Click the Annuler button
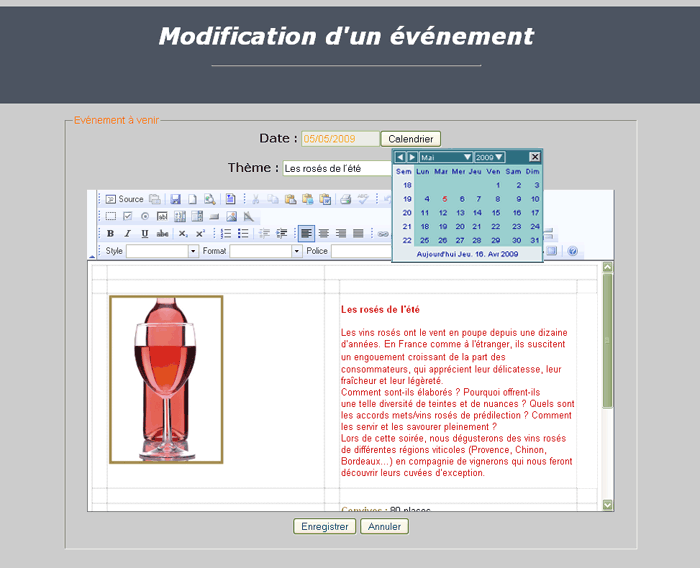Image resolution: width=700 pixels, height=568 pixels. (384, 526)
